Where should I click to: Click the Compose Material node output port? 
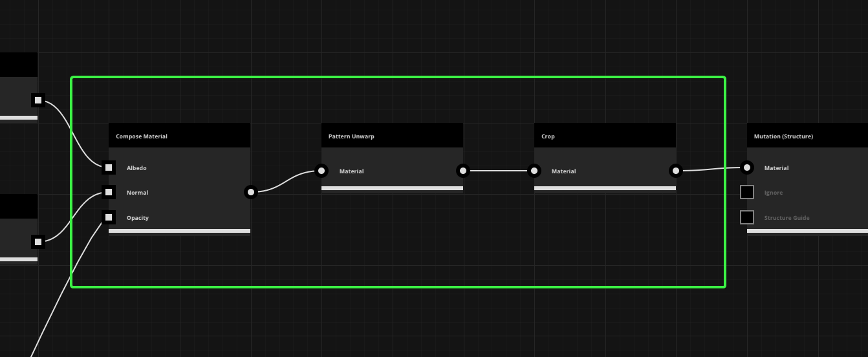251,192
